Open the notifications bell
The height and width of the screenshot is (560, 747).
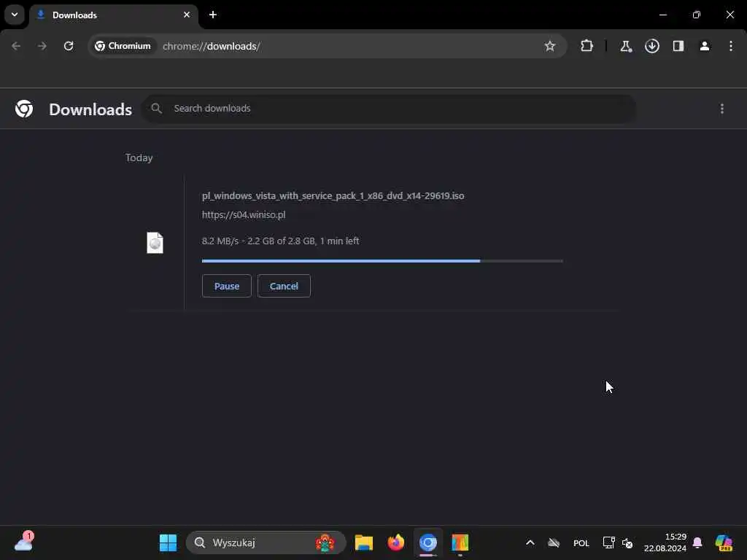pos(697,542)
